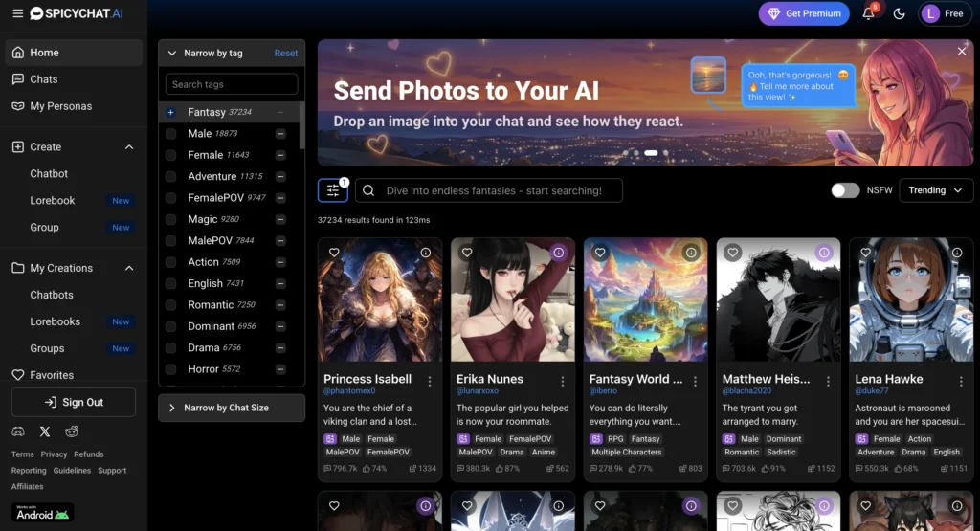Open info icon on Fantasy World card

pos(691,253)
